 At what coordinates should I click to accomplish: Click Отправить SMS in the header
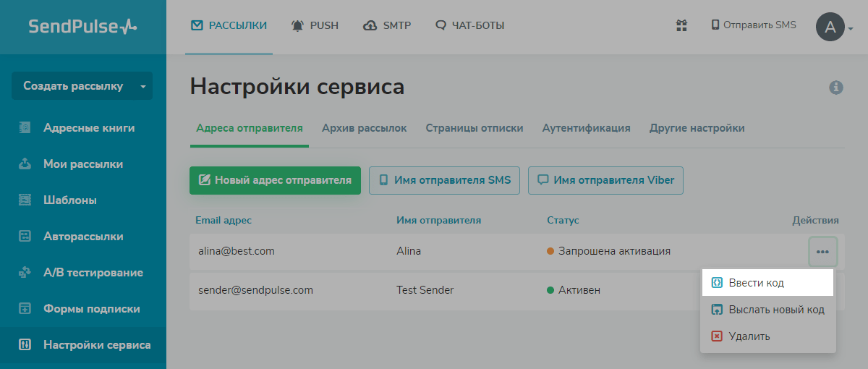click(754, 25)
